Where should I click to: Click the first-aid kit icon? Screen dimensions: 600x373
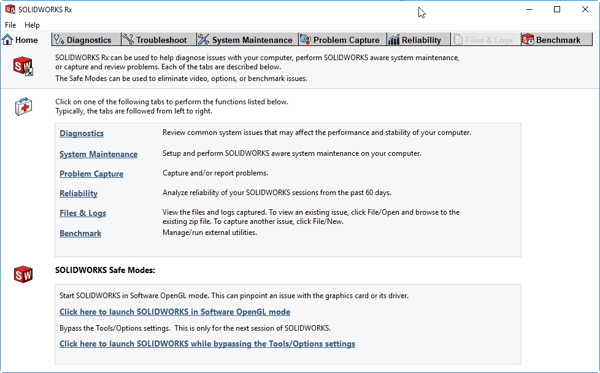point(23,106)
